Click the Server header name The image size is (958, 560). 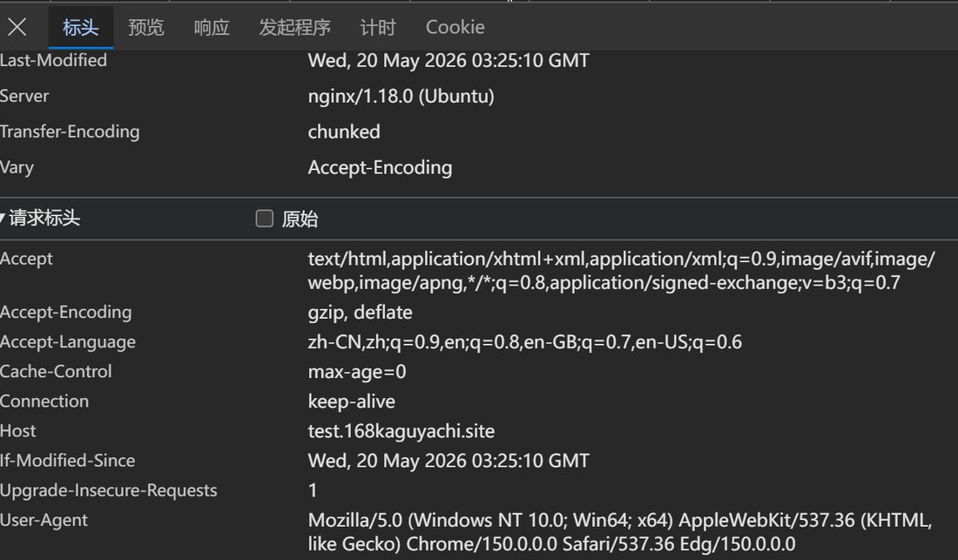[x=24, y=97]
